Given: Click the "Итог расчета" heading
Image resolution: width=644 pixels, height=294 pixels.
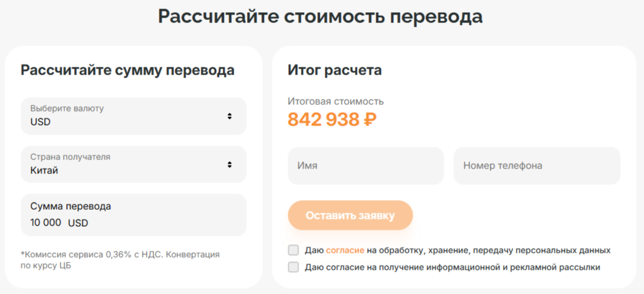Looking at the screenshot, I should tap(334, 70).
